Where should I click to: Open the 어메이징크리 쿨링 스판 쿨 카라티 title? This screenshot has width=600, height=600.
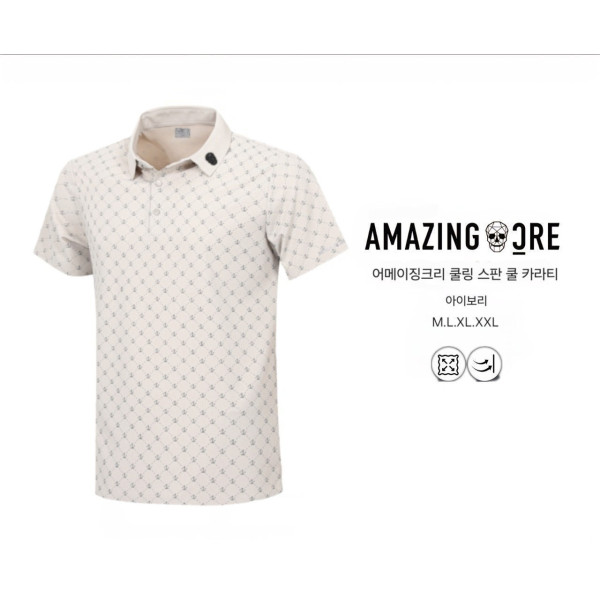tap(465, 275)
